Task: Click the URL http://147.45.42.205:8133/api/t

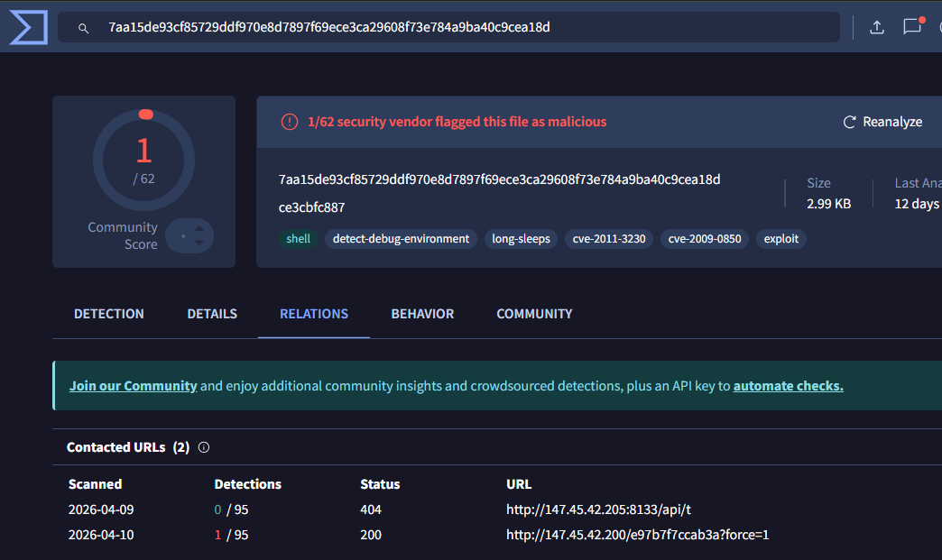Action: click(x=598, y=510)
